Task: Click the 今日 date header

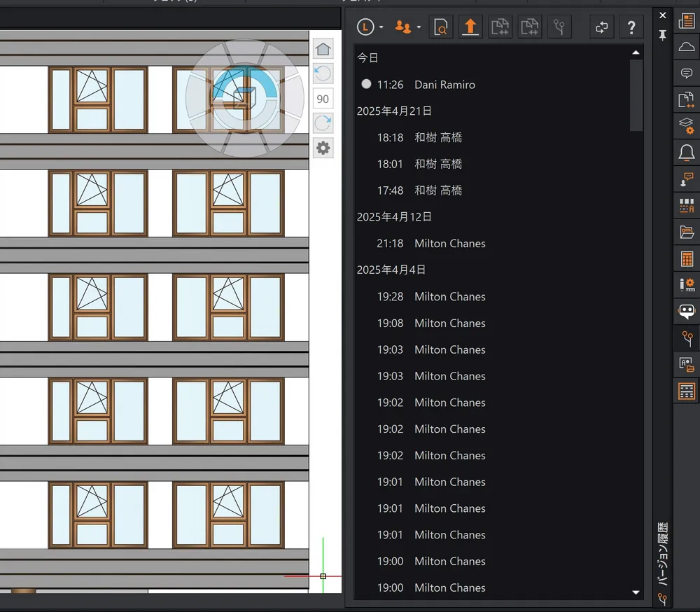Action: [x=367, y=57]
